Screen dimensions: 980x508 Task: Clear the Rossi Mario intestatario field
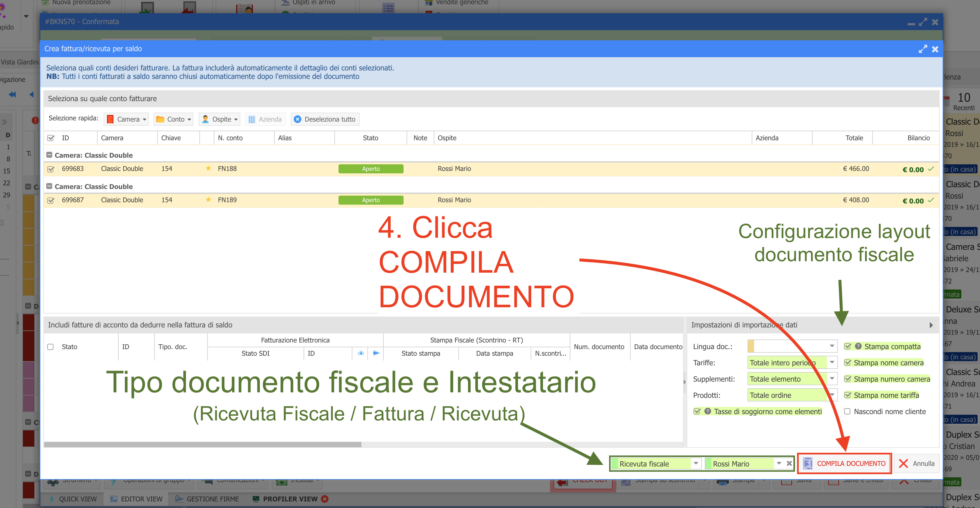[x=789, y=463]
